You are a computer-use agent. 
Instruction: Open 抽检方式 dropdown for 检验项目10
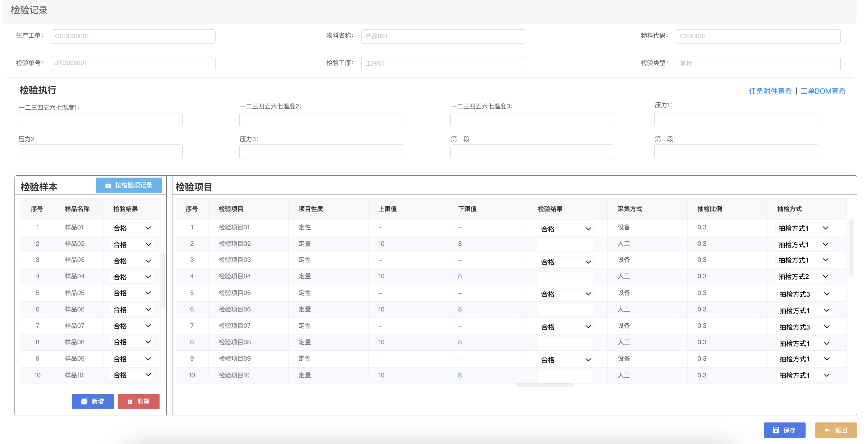point(804,375)
